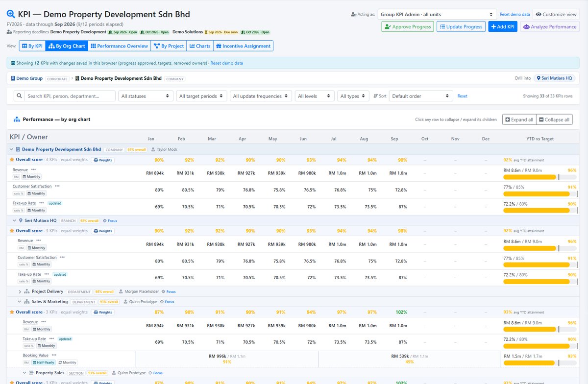
Task: Open the Incentive Assignment view
Action: click(243, 46)
